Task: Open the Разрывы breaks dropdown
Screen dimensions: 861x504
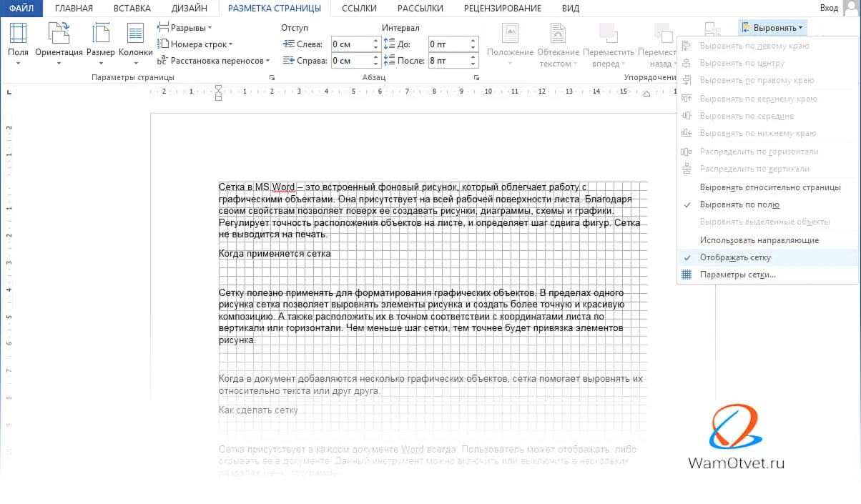Action: (x=184, y=28)
